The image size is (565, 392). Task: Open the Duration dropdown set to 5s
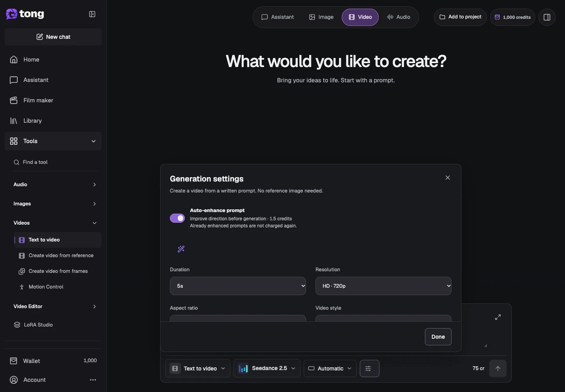(x=238, y=286)
